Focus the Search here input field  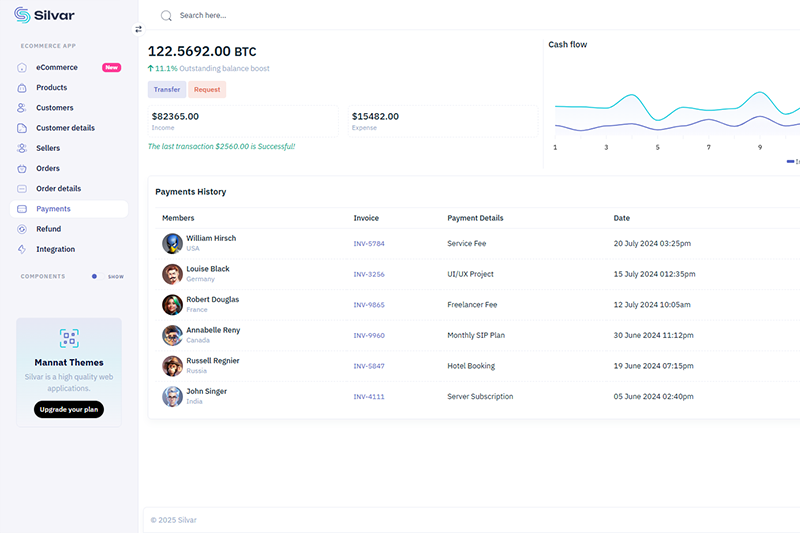pos(300,15)
